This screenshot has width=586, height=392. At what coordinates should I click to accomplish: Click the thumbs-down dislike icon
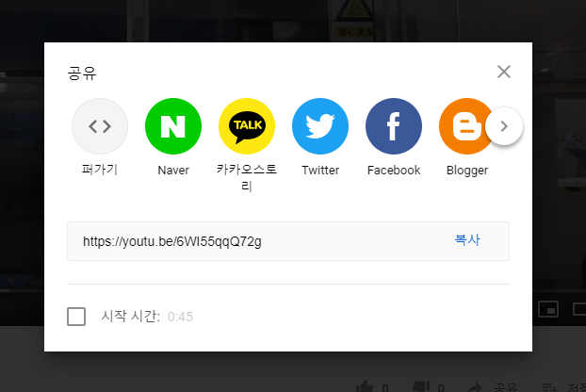point(421,388)
